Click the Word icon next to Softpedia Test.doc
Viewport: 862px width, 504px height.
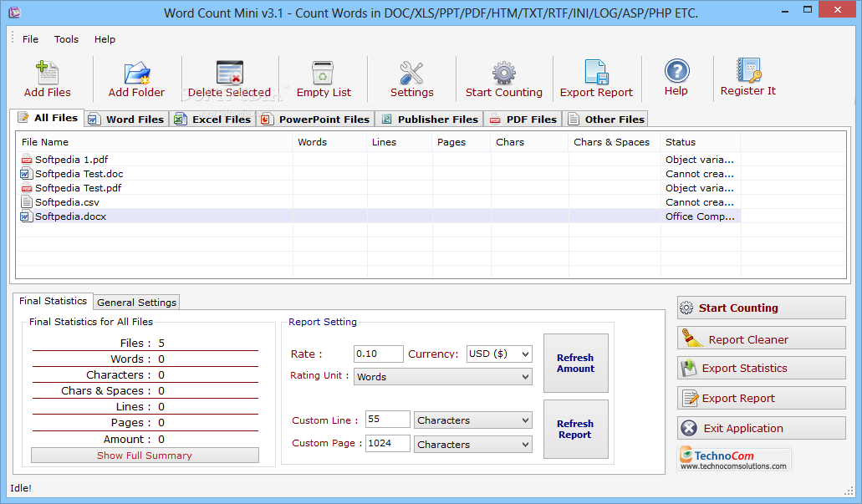[27, 174]
